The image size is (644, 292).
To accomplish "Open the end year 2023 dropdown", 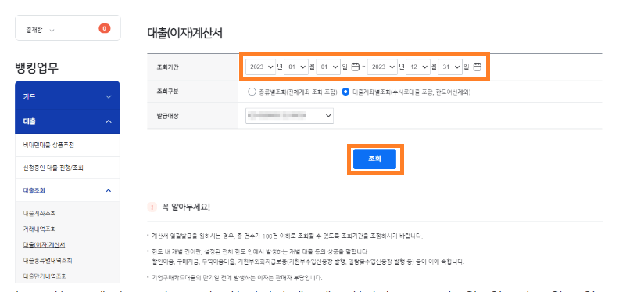I will point(382,67).
